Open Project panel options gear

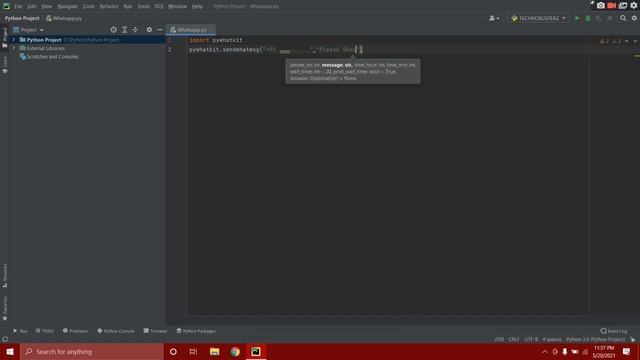[x=149, y=30]
